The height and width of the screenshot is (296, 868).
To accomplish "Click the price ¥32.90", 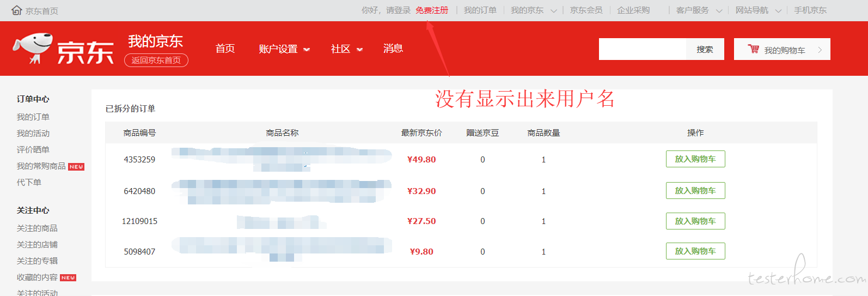I will click(x=421, y=191).
